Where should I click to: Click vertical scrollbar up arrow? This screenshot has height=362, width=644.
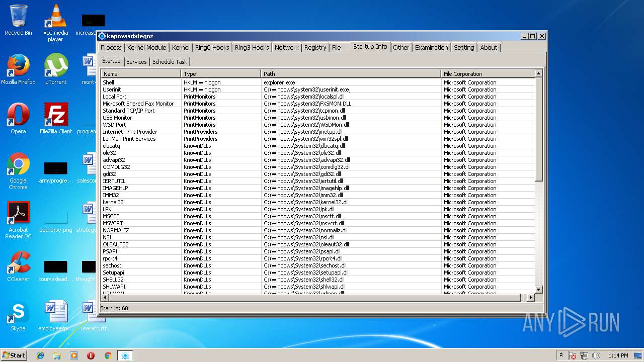pos(538,73)
